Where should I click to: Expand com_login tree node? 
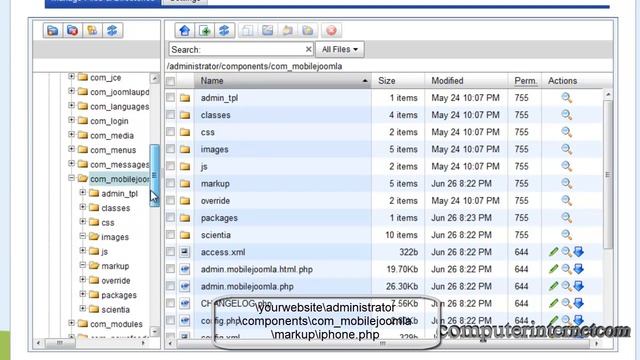71,120
